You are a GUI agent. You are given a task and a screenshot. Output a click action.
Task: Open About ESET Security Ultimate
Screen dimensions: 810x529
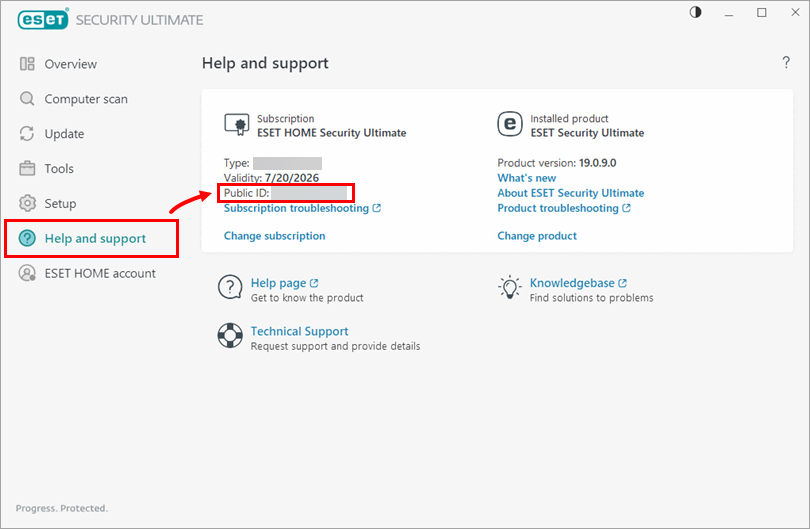click(570, 193)
